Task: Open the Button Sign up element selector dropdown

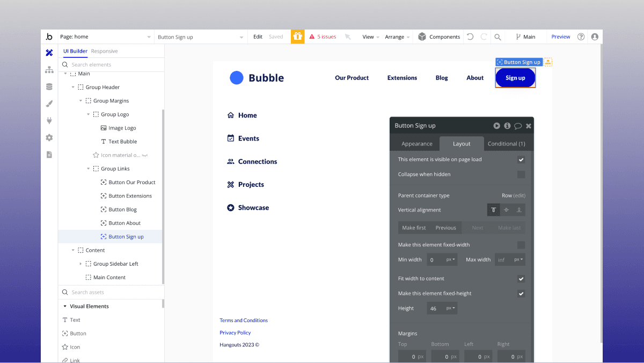Action: point(201,37)
